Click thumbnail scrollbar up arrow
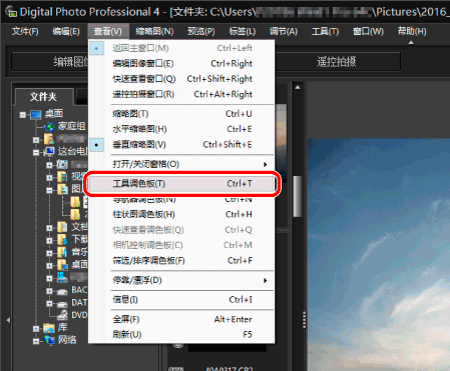 tap(298, 87)
